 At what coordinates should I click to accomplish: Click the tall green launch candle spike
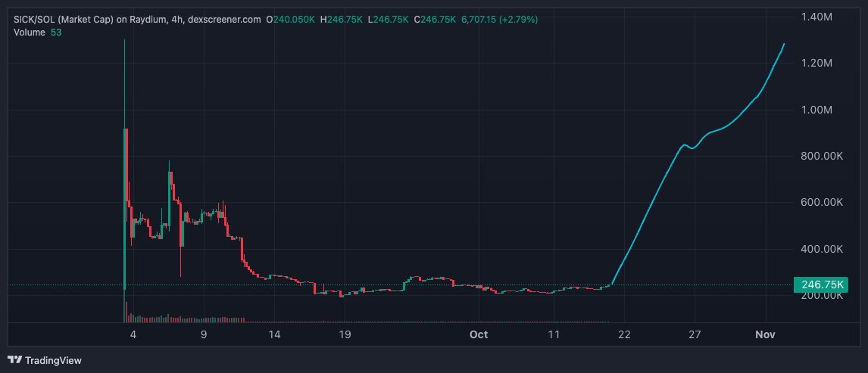pyautogui.click(x=124, y=165)
